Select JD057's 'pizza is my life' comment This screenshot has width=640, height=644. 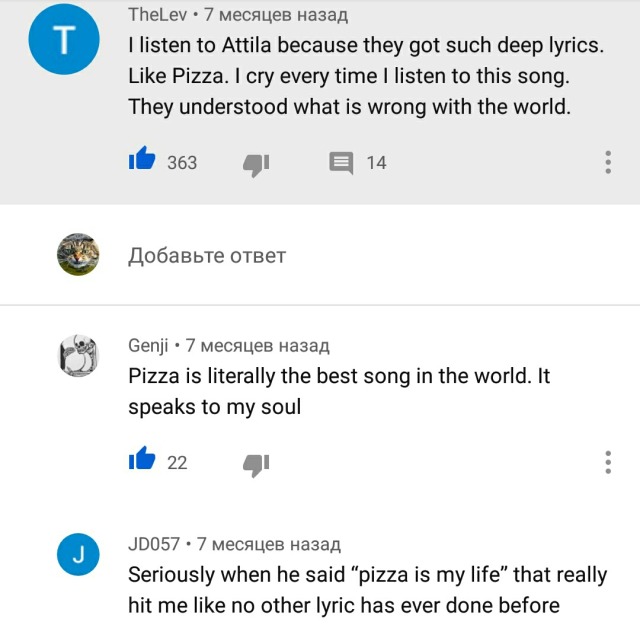367,590
